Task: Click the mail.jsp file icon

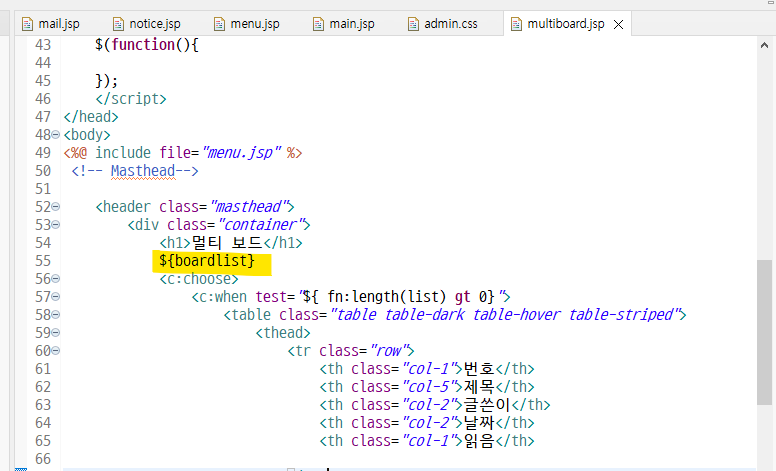Action: click(27, 24)
